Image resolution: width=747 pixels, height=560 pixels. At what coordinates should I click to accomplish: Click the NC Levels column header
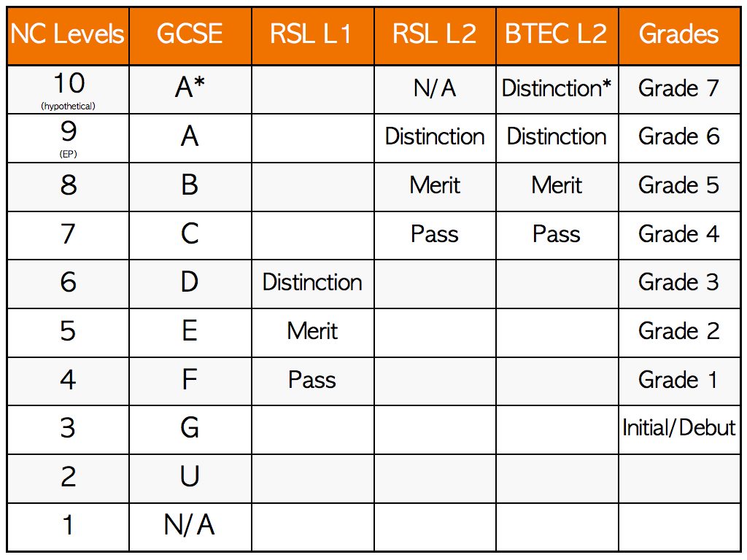(68, 36)
